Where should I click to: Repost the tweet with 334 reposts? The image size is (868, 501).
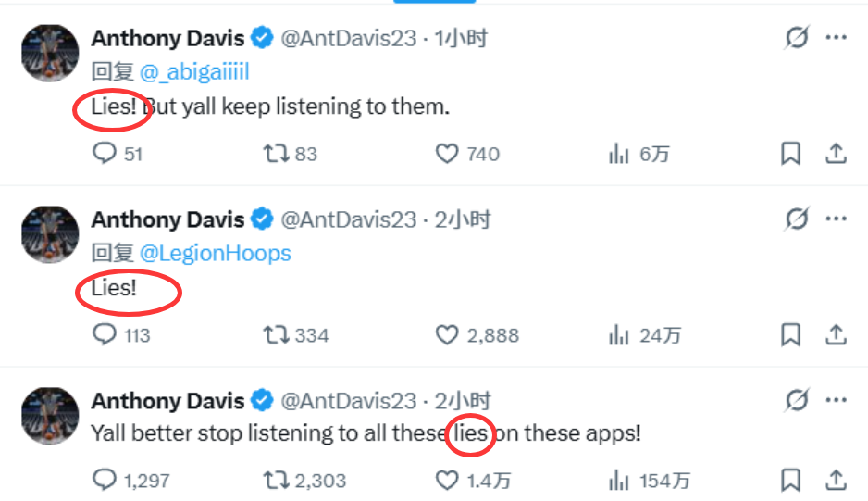point(276,334)
